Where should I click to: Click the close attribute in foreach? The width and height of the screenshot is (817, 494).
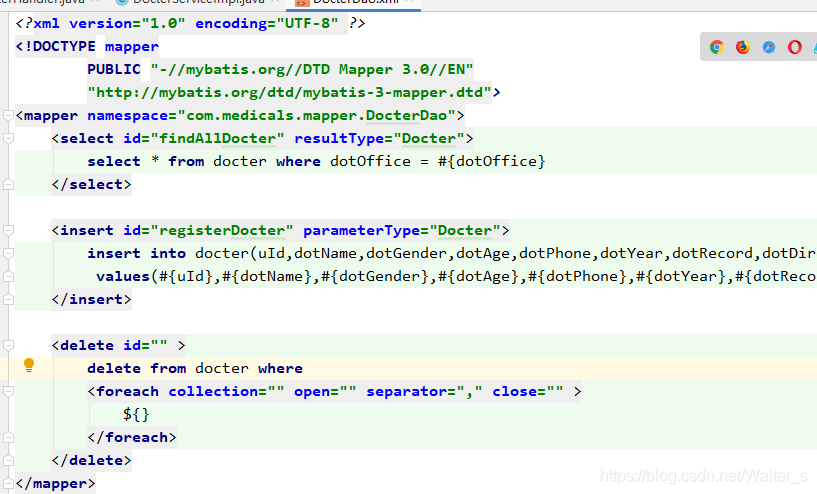click(x=514, y=392)
